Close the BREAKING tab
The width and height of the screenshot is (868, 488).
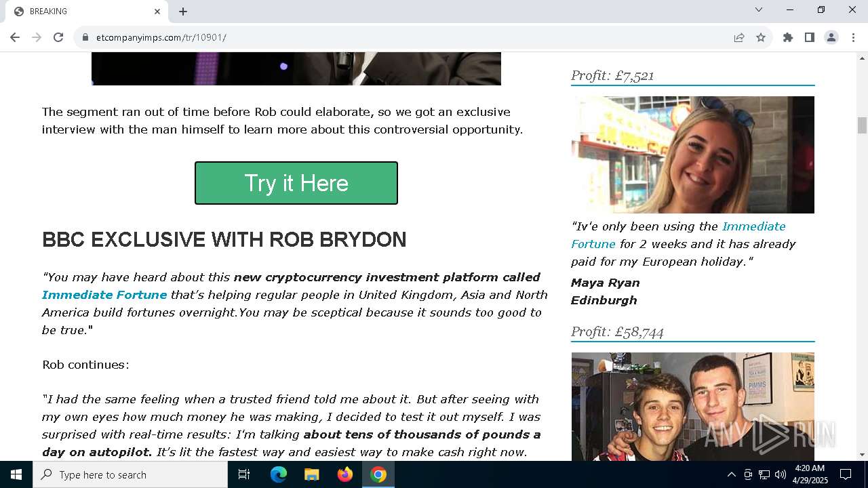[x=157, y=12]
